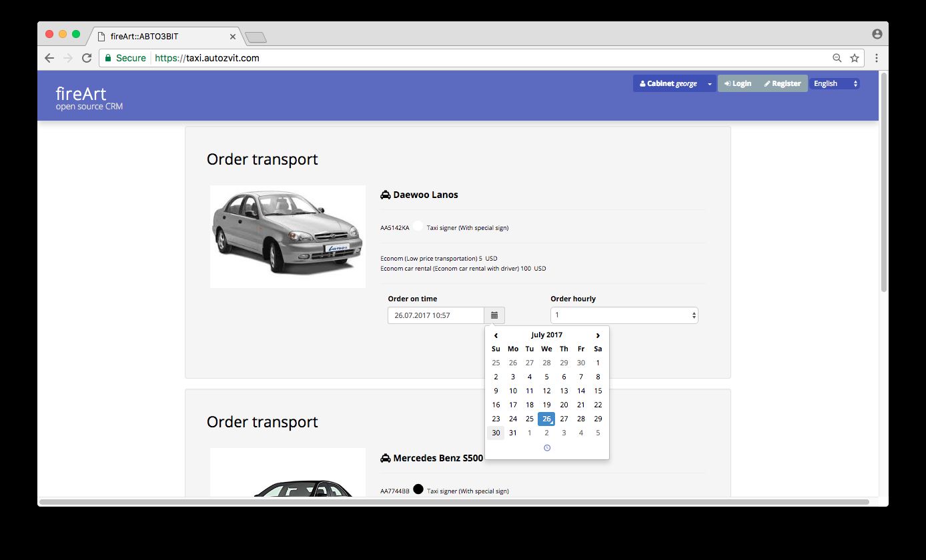Image resolution: width=926 pixels, height=560 pixels.
Task: Click the Daewoo Lanos heading text
Action: [x=426, y=195]
